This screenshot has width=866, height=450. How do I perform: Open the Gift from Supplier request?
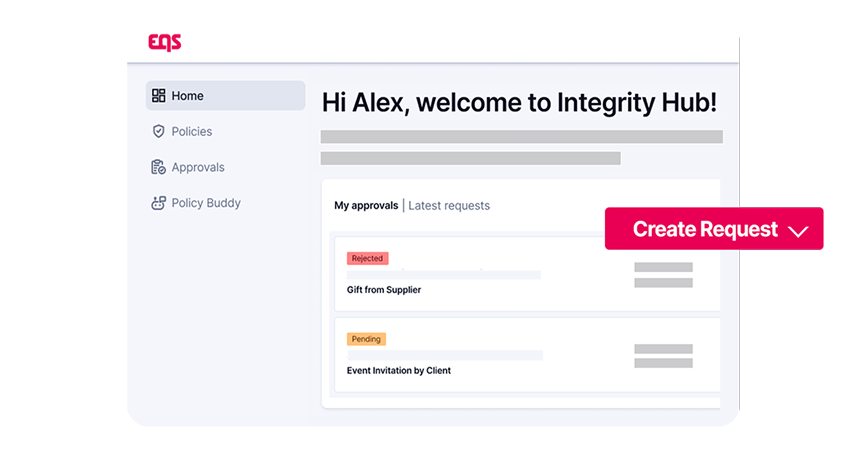(x=384, y=290)
